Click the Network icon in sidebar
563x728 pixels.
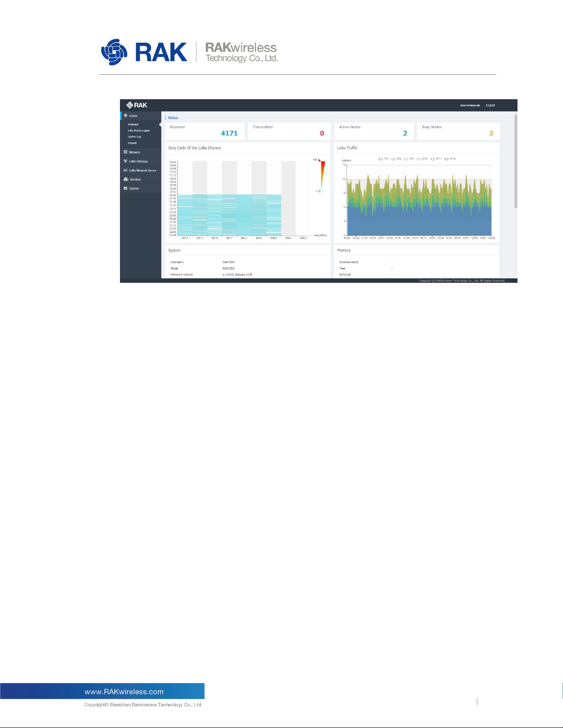pyautogui.click(x=125, y=152)
